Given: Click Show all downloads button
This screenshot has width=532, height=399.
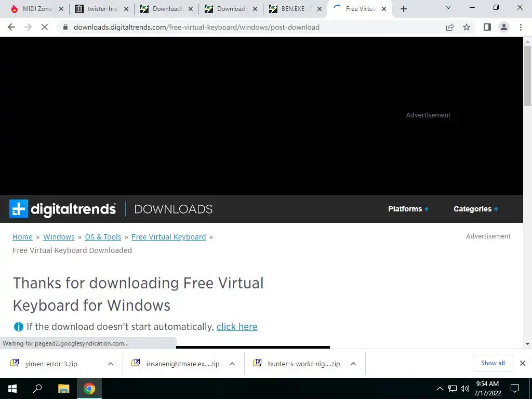Looking at the screenshot, I should pos(493,363).
